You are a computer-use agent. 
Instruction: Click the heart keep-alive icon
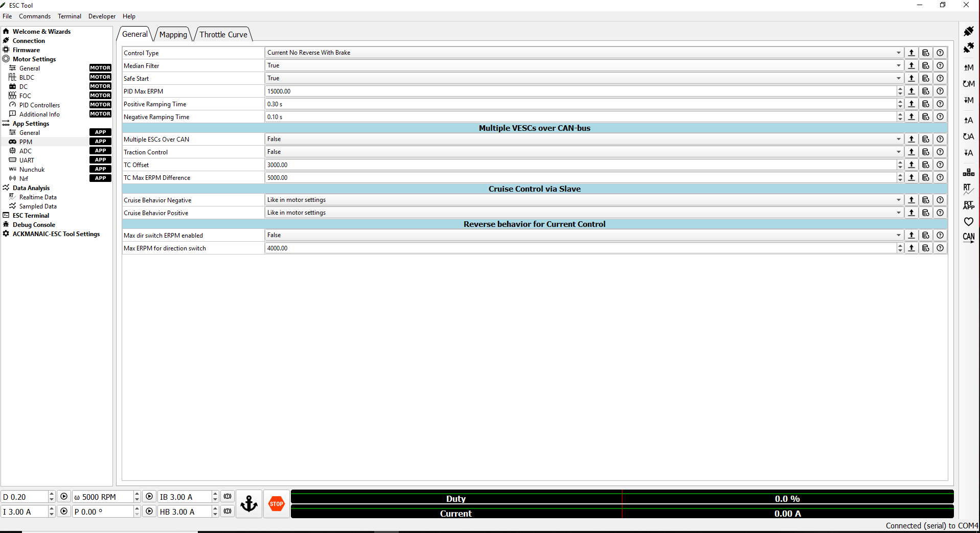[968, 221]
